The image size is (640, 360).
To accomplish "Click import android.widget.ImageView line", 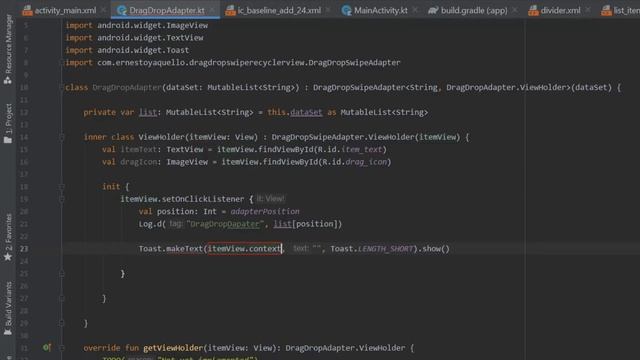I will point(136,25).
